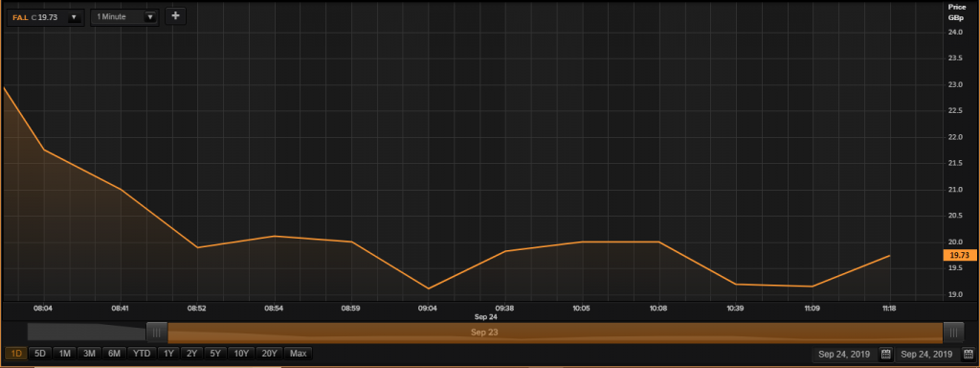Click the Sep 23 navigator range band
The height and width of the screenshot is (368, 980).
(x=555, y=333)
